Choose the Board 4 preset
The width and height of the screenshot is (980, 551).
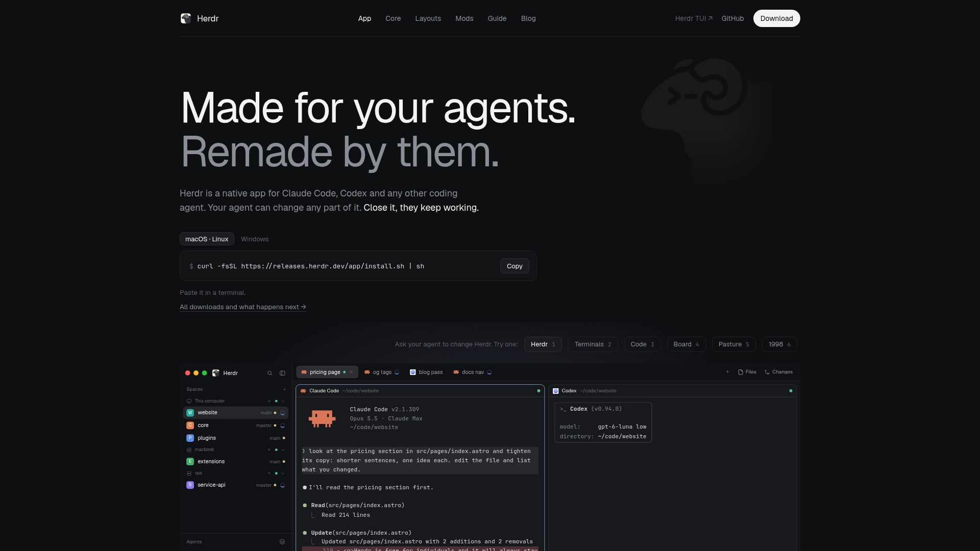coord(686,344)
